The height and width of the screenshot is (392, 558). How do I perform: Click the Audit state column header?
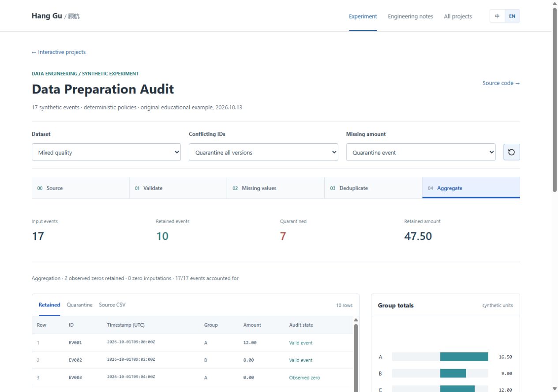pos(301,325)
